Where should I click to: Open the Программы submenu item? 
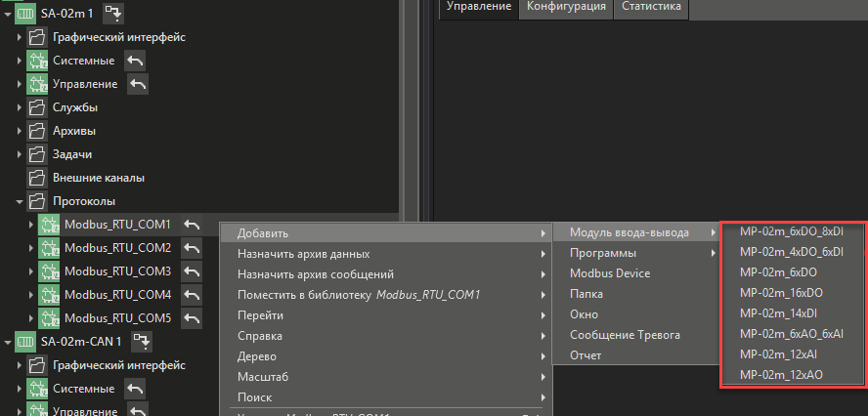click(x=636, y=253)
